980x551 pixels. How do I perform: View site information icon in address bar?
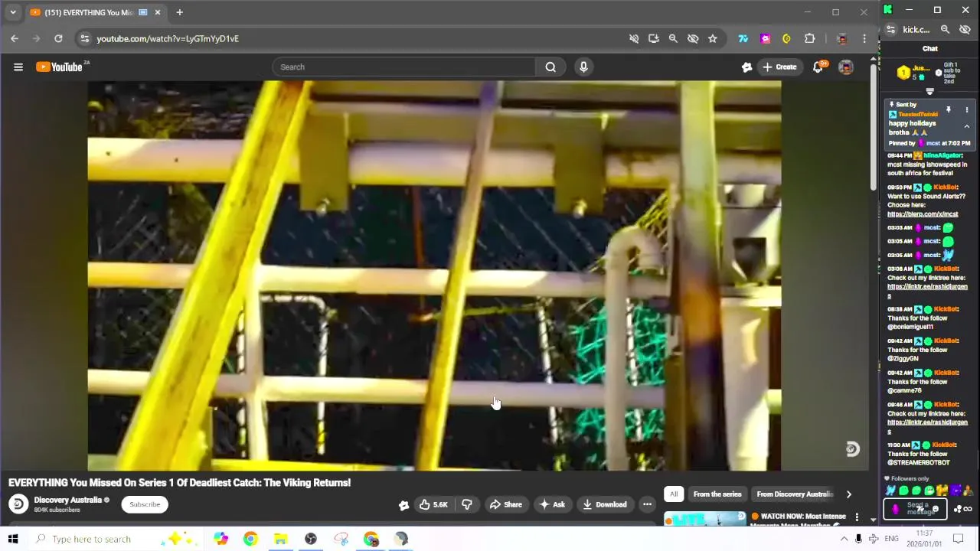(84, 38)
